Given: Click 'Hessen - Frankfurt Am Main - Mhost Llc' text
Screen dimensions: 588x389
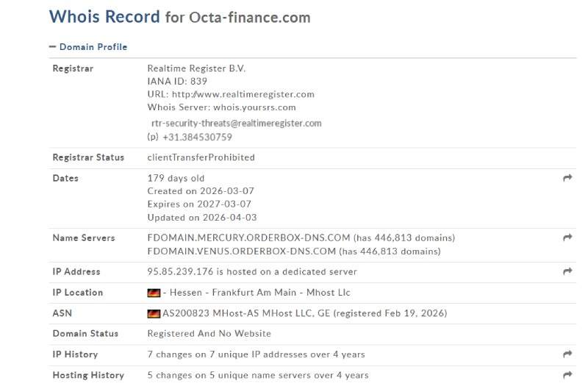Looking at the screenshot, I should pos(260,293).
